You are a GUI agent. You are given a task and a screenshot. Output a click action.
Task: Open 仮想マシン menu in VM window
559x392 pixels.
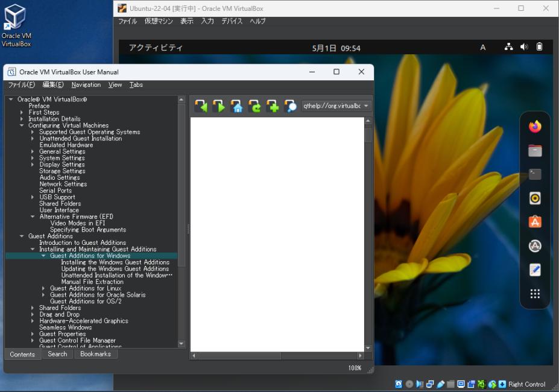pos(159,21)
